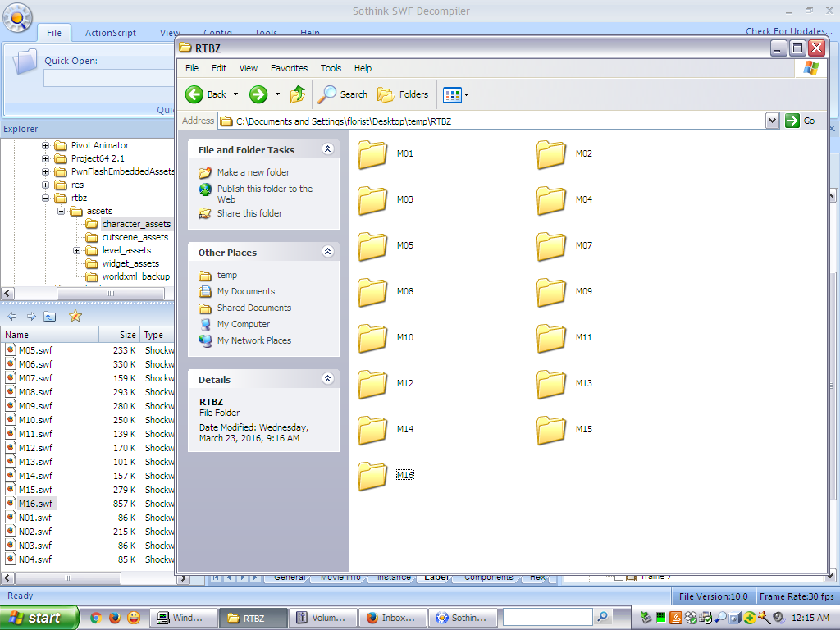The width and height of the screenshot is (840, 630).
Task: Click the favorites star icon in Sothink
Action: [x=75, y=316]
